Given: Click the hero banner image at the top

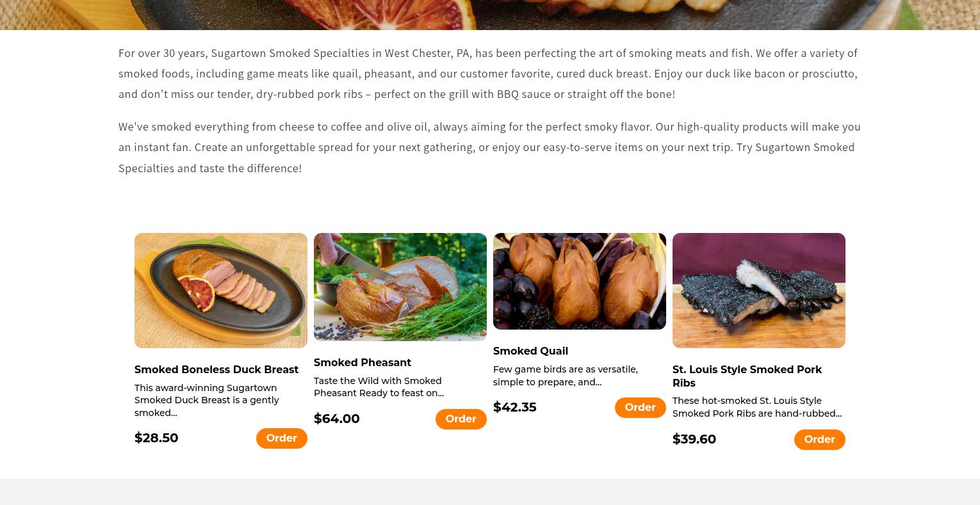Looking at the screenshot, I should click(490, 13).
